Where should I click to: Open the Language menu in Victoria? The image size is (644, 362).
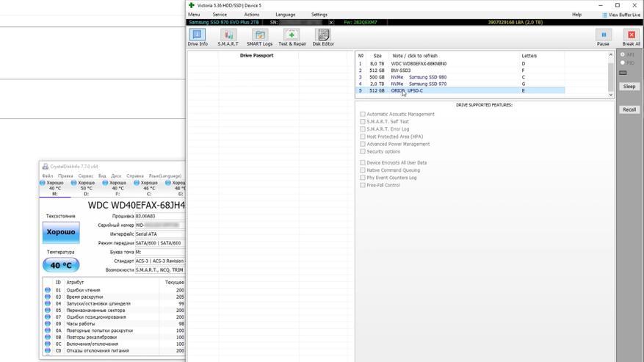pos(285,15)
